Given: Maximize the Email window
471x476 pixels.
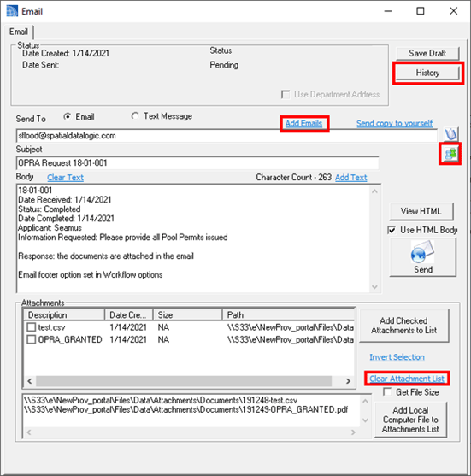Looking at the screenshot, I should click(x=421, y=11).
